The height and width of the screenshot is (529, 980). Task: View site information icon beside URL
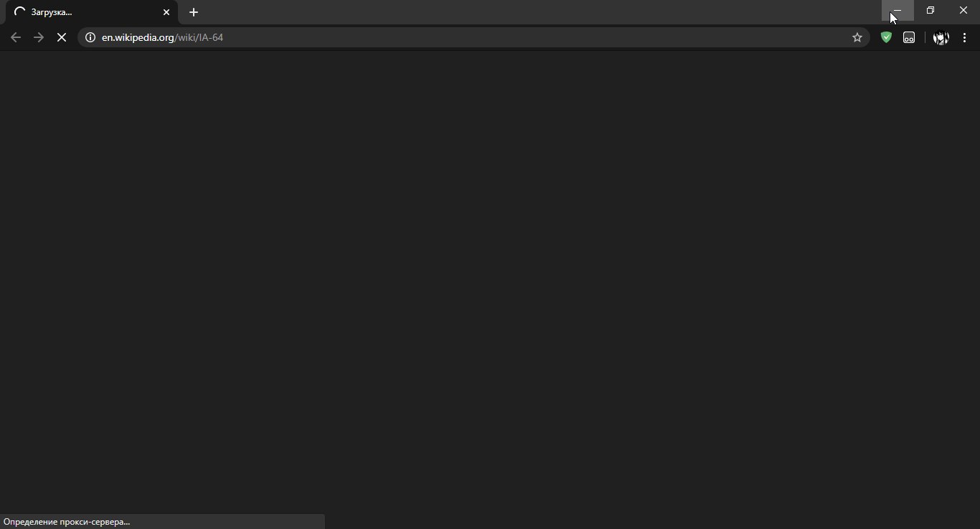click(x=90, y=37)
